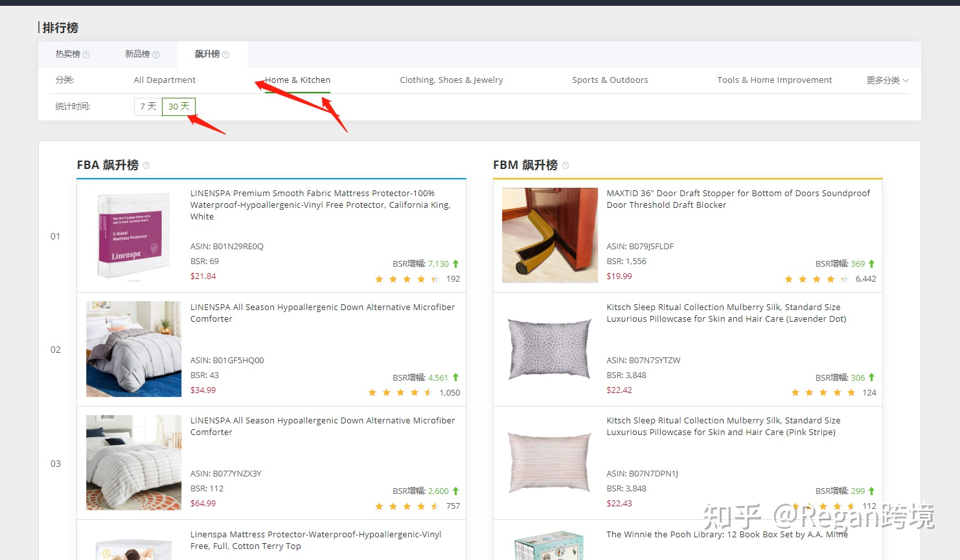Click ASIN: B079JSFLDF text
Screen dimensions: 960x560
tap(640, 247)
